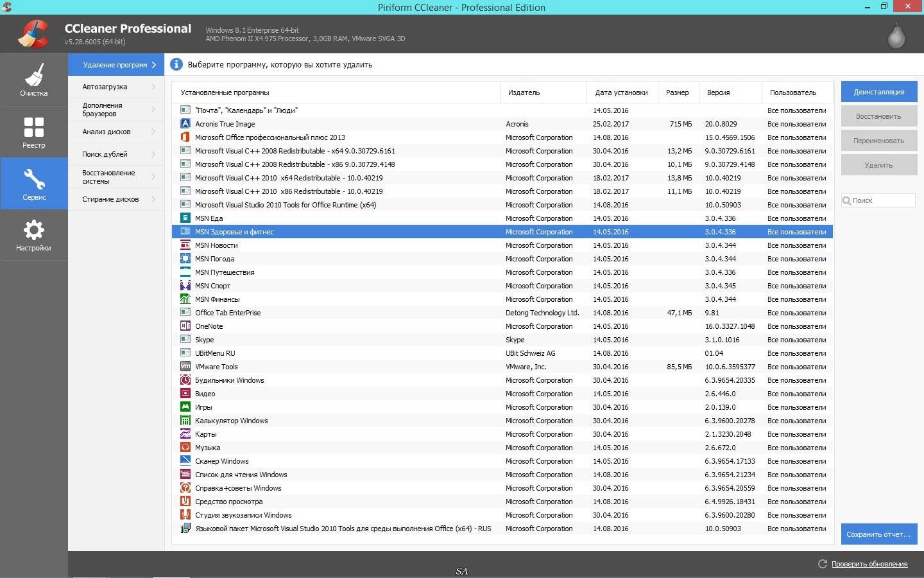Click the MSN Новости icon
Screen dimensions: 924x578
pyautogui.click(x=185, y=245)
